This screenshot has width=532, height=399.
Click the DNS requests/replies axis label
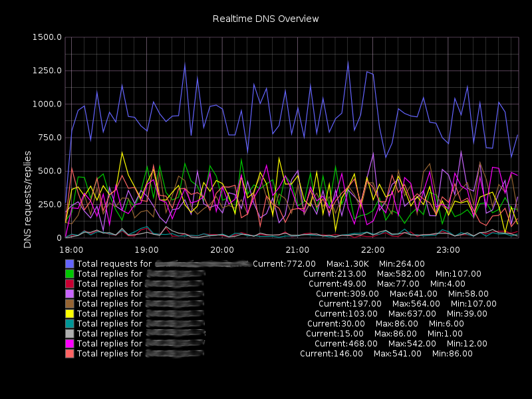tap(27, 199)
